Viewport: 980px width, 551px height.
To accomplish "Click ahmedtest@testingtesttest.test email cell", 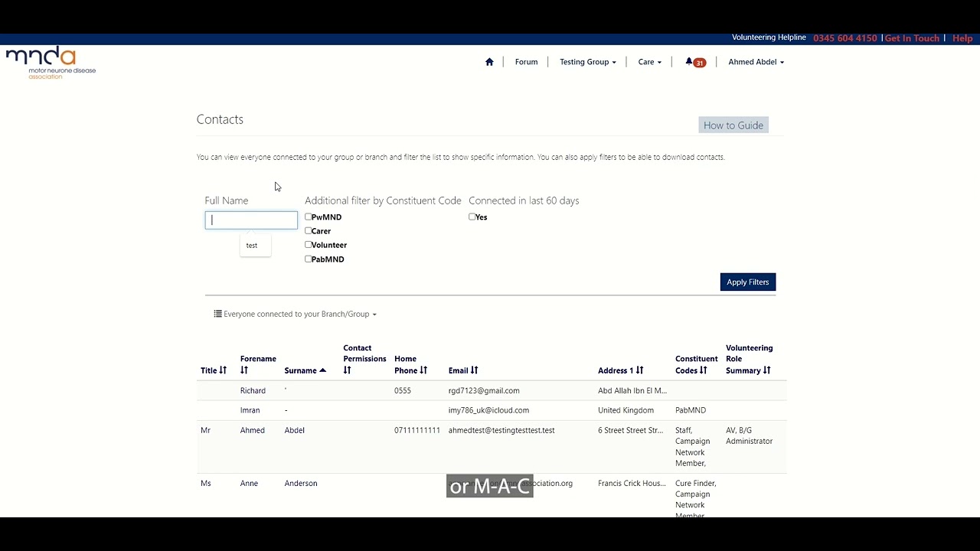I will (501, 430).
